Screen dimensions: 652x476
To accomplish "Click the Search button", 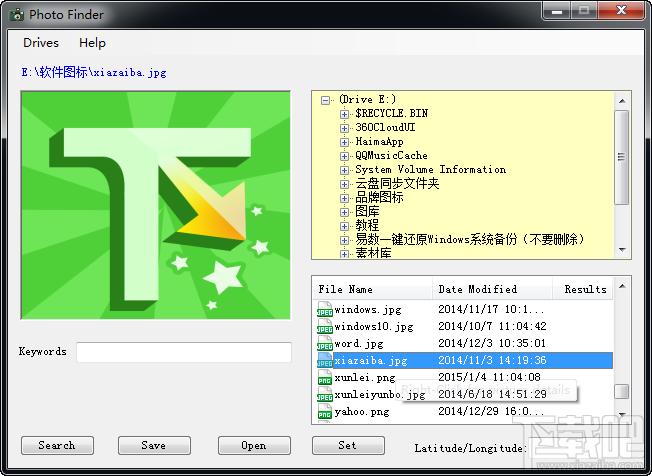I will (57, 445).
